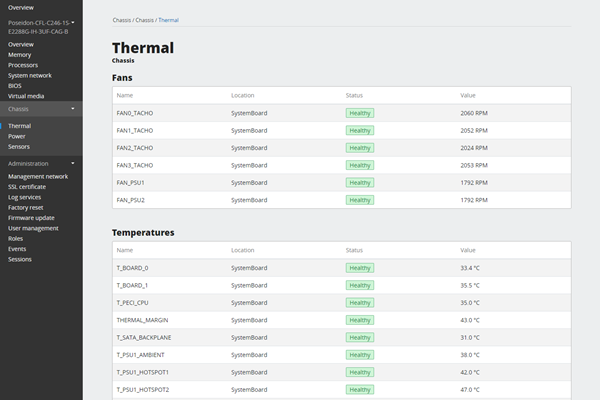Viewport: 600px width, 400px height.
Task: Open Management network settings
Action: pyautogui.click(x=38, y=176)
